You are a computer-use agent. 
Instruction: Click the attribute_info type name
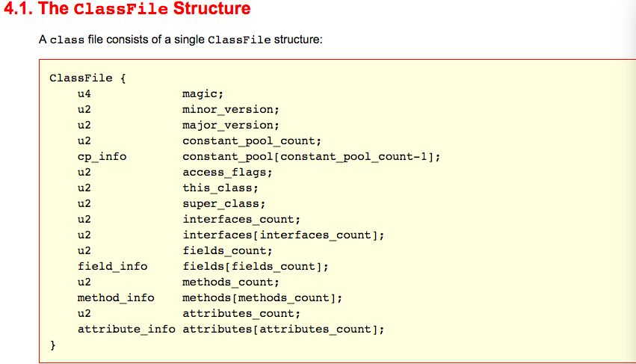(126, 330)
